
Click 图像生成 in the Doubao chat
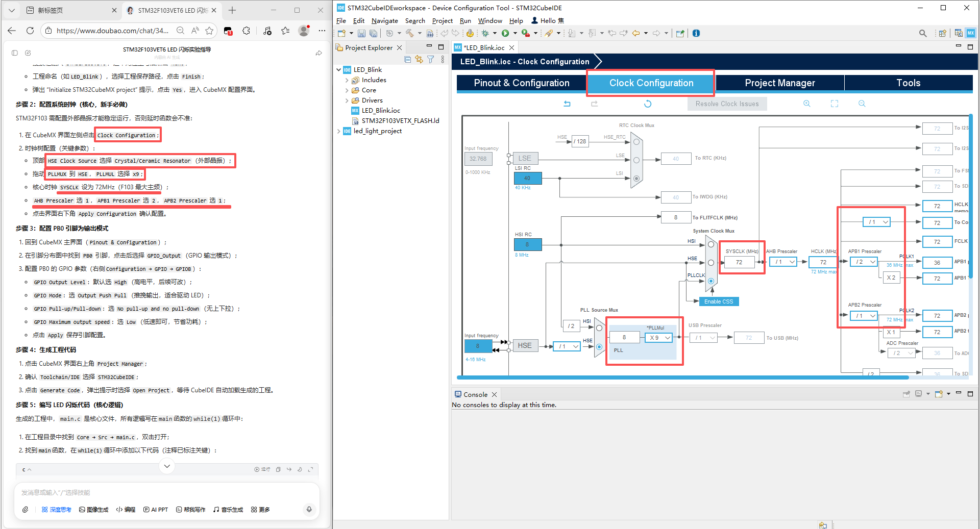(x=94, y=510)
